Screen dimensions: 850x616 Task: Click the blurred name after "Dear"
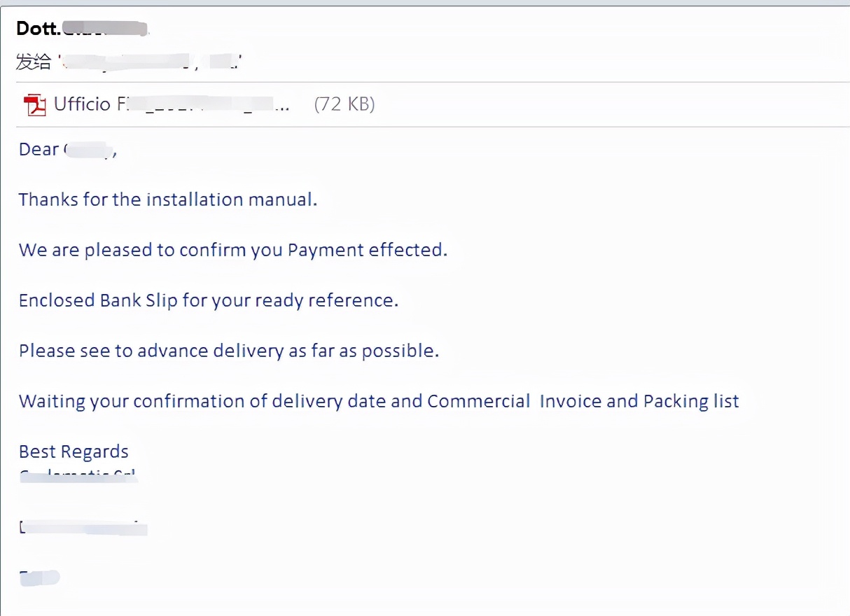point(89,150)
